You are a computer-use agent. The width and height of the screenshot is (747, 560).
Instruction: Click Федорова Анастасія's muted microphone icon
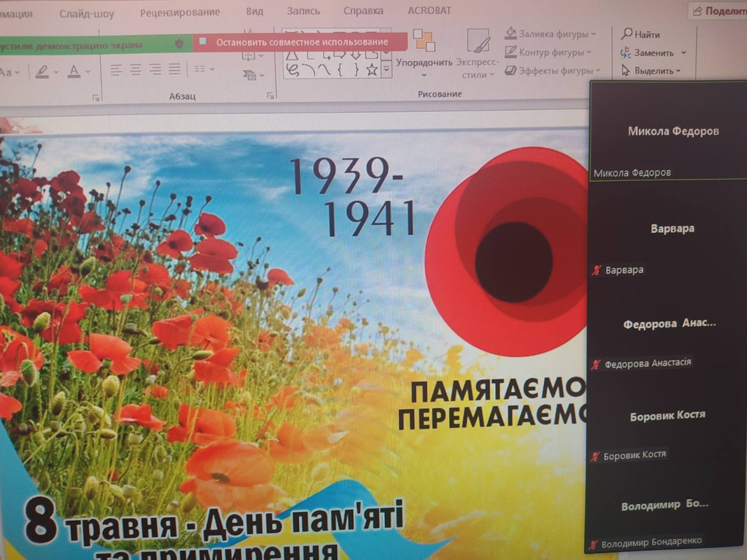(x=596, y=365)
